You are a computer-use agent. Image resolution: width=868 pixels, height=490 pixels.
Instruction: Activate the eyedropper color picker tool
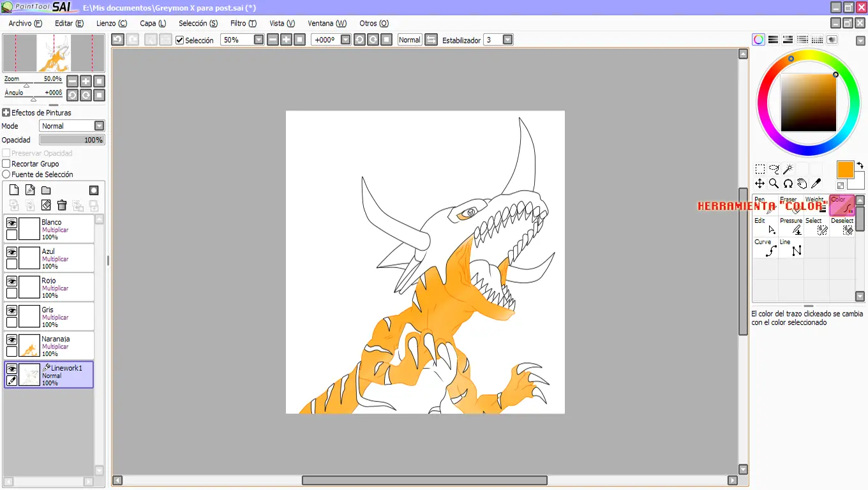pos(816,184)
